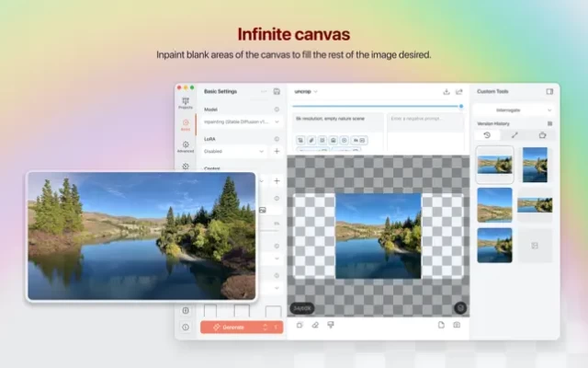Select the eraser tool below the canvas
This screenshot has height=368, width=588.
point(314,325)
